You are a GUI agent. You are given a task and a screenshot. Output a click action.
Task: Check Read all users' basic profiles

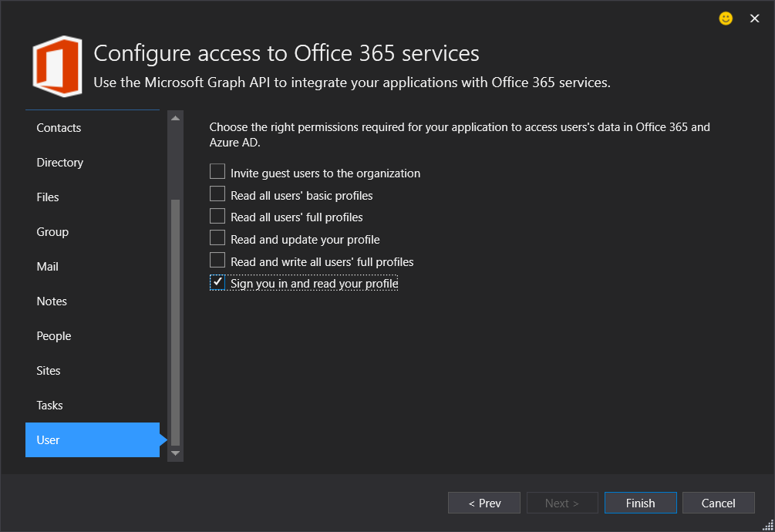(217, 194)
